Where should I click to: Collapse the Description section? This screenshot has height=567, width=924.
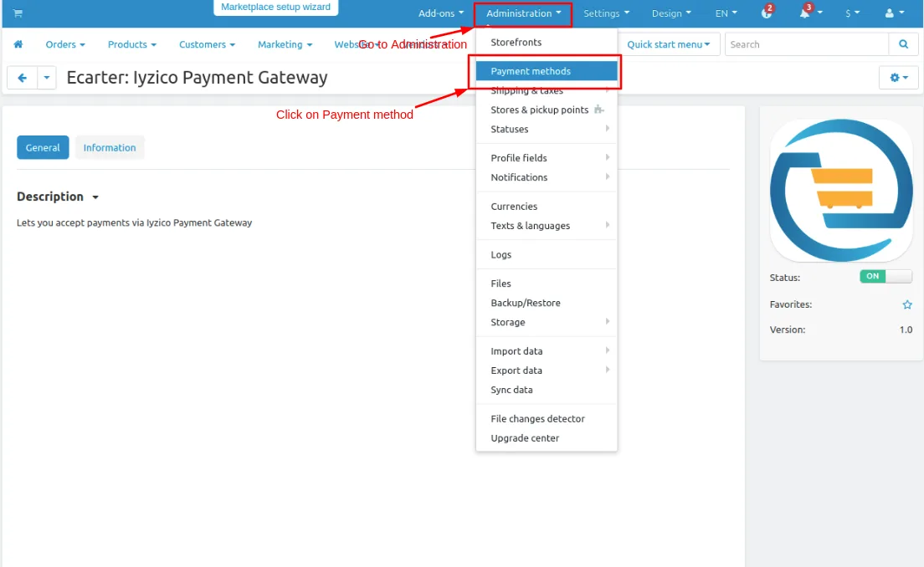[x=58, y=197]
